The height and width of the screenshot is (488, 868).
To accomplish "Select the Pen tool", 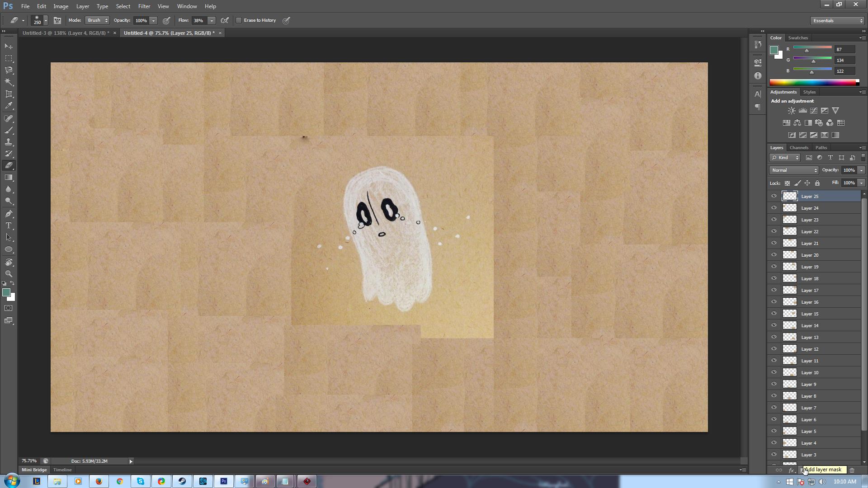I will tap(9, 214).
